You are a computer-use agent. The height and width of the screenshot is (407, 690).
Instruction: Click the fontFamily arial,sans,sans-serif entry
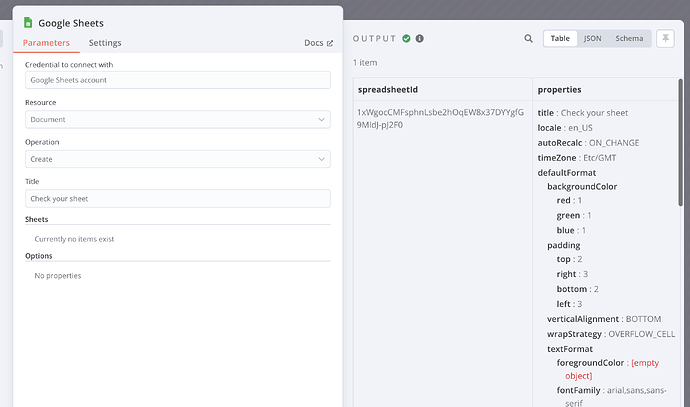(612, 396)
